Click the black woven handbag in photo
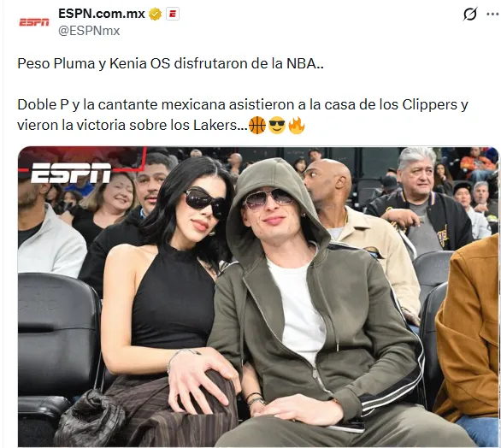The image size is (501, 448). pyautogui.click(x=90, y=418)
